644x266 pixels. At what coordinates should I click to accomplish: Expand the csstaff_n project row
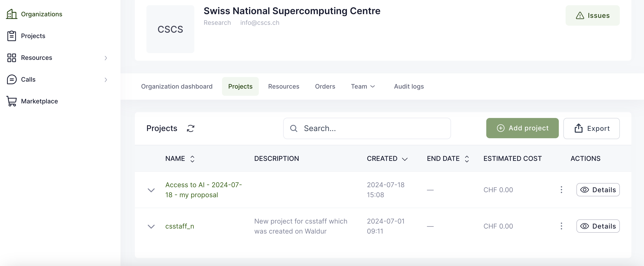(151, 227)
